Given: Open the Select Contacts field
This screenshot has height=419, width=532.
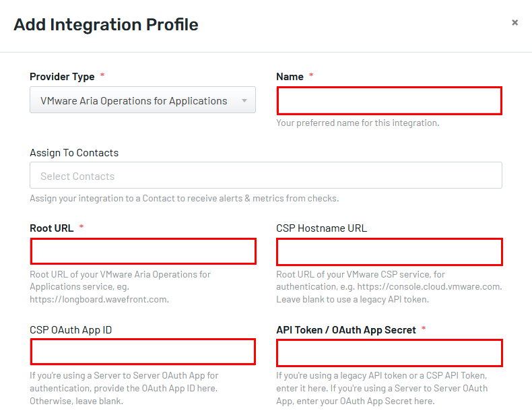Looking at the screenshot, I should 265,175.
